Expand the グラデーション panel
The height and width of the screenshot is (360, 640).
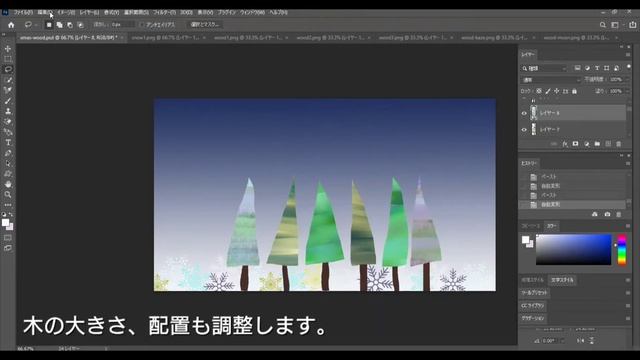pos(532,318)
